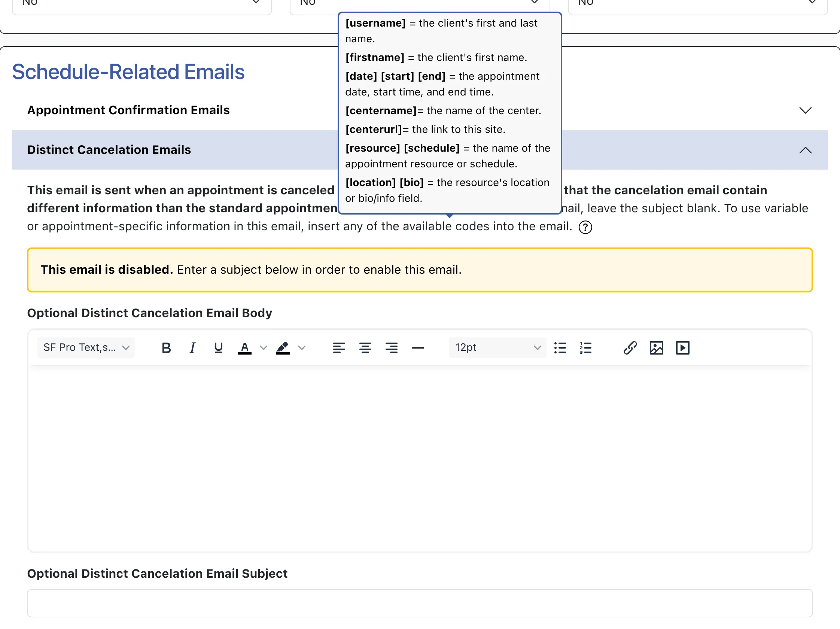840x629 pixels.
Task: Open the highlight color dropdown arrow
Action: point(301,347)
